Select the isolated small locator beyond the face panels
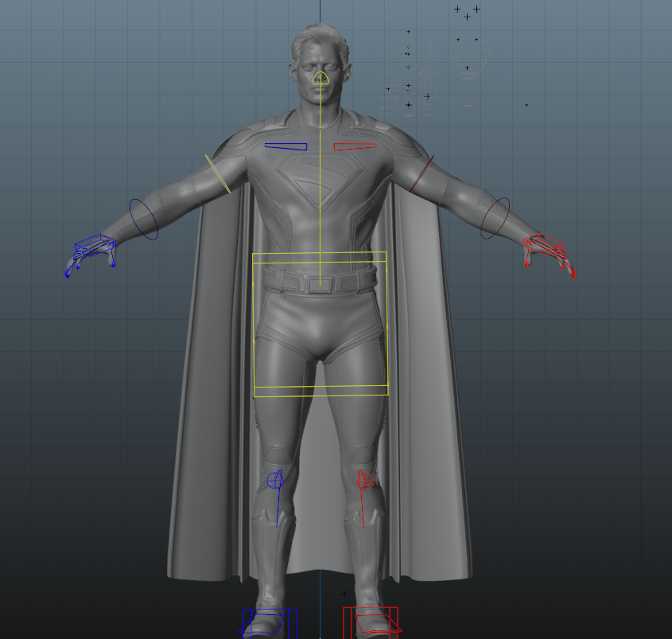Screen dimensions: 672x639 click(526, 104)
